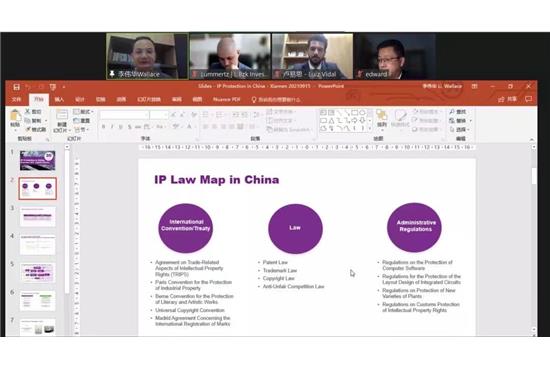Decrease font size with the smaller A icon
Image resolution: width=550 pixels, height=368 pixels.
[x=183, y=115]
